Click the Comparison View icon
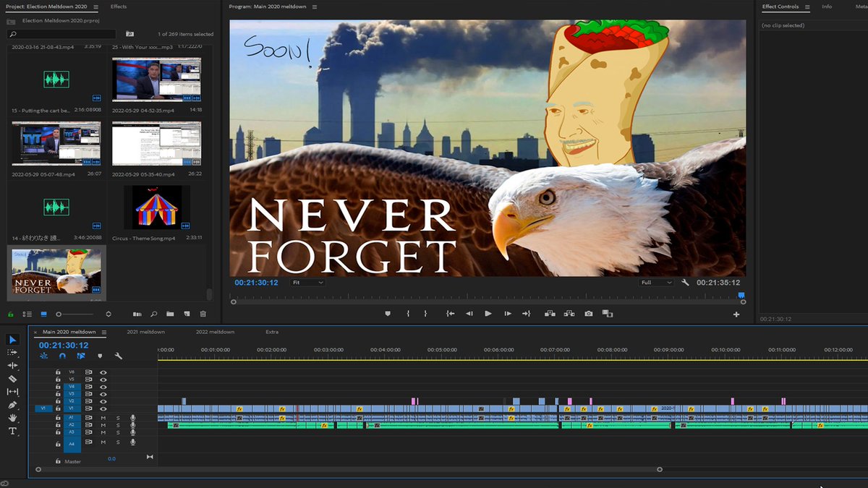 pos(608,314)
